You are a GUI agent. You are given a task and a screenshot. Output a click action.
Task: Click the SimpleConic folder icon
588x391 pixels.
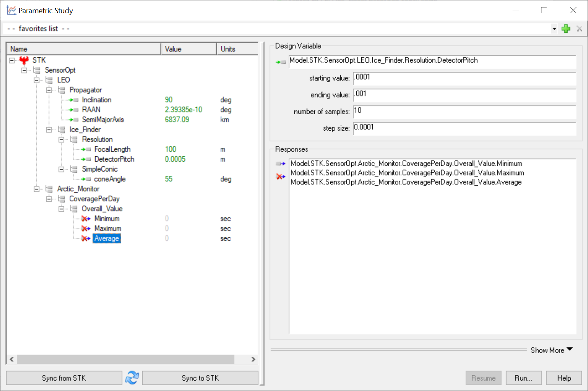tap(74, 169)
